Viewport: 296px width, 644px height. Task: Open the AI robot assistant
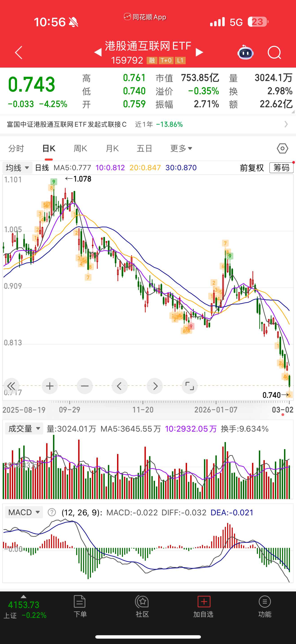246,53
